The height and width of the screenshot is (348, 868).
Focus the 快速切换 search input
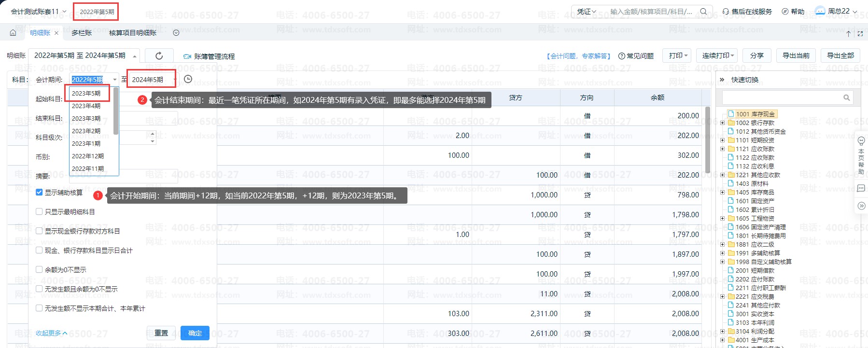click(782, 97)
